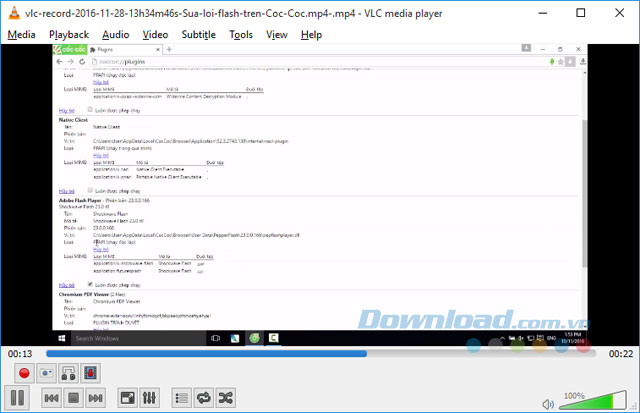Click the elapsed time 00:13 label
Screen dimensions: 640x413
coord(20,354)
